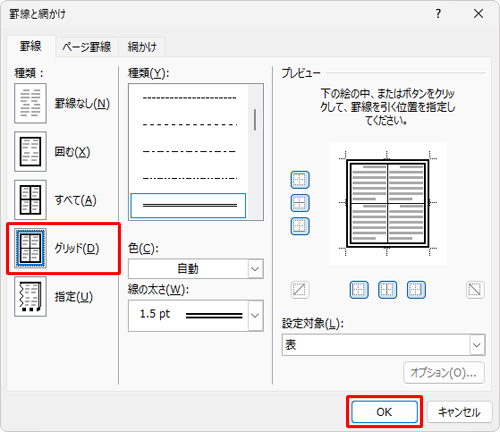Select the グリッド(D) grid border icon
Screen dimensions: 500x432
[x=30, y=248]
